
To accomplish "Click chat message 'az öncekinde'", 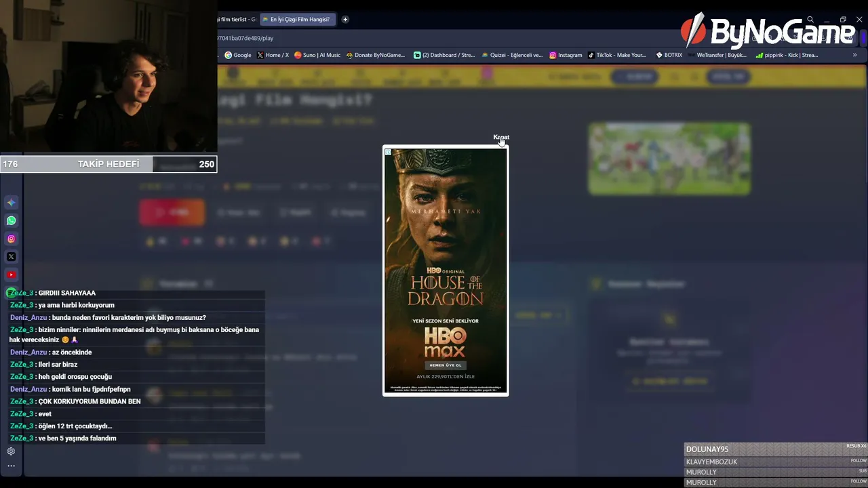I will 72,352.
